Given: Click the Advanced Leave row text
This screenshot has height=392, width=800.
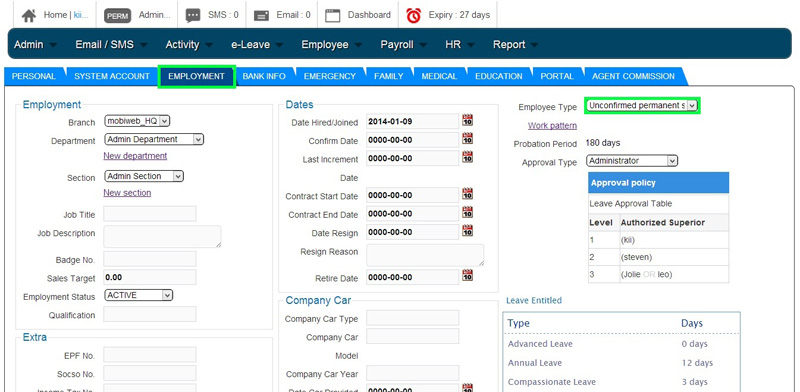Looking at the screenshot, I should [540, 344].
